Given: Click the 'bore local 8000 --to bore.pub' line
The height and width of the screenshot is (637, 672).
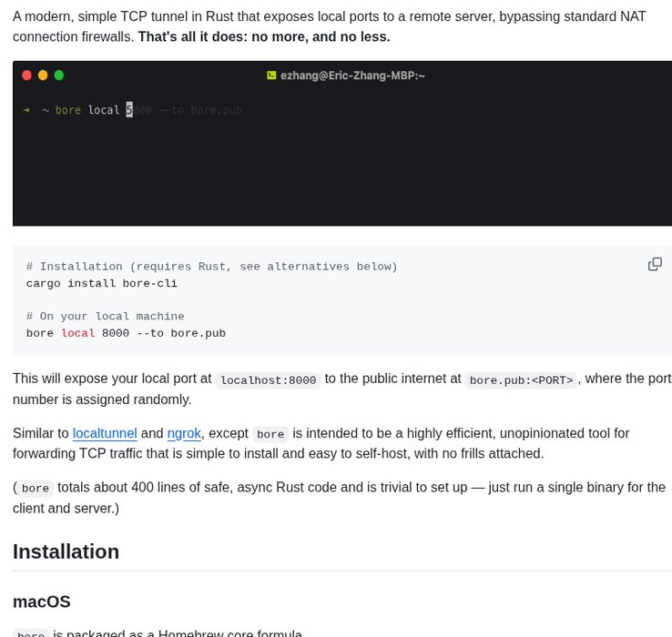Looking at the screenshot, I should point(126,333).
